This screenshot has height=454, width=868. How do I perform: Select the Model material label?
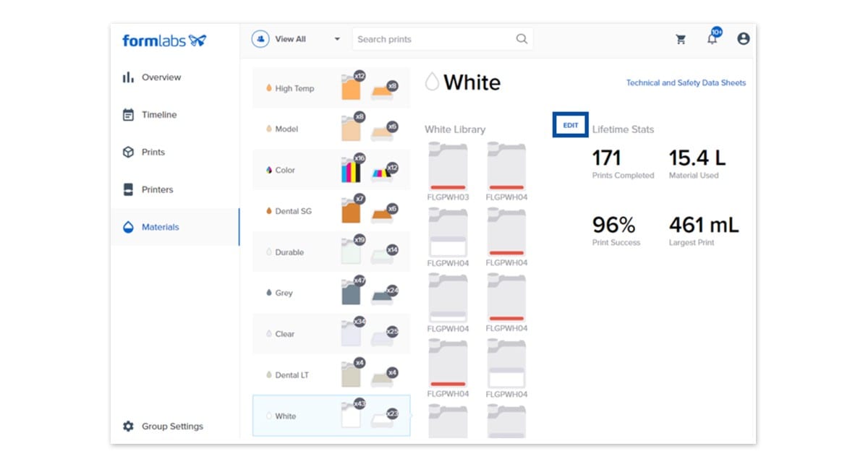point(286,129)
